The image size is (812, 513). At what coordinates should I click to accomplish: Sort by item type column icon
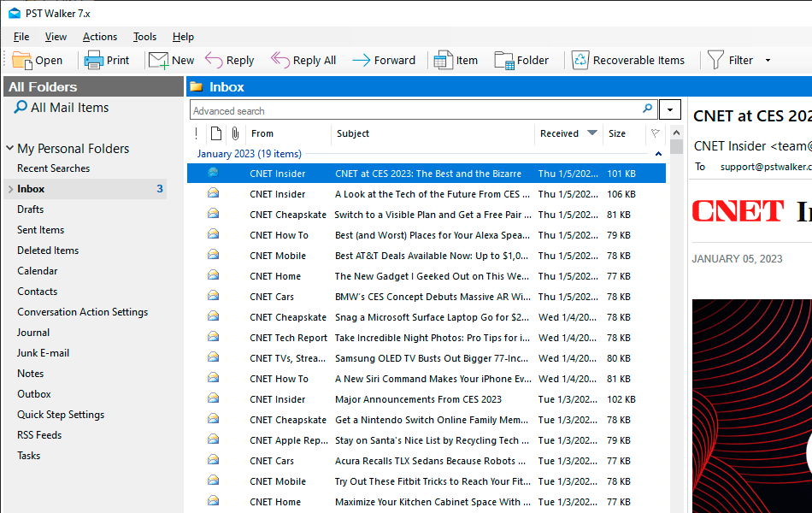click(x=216, y=133)
